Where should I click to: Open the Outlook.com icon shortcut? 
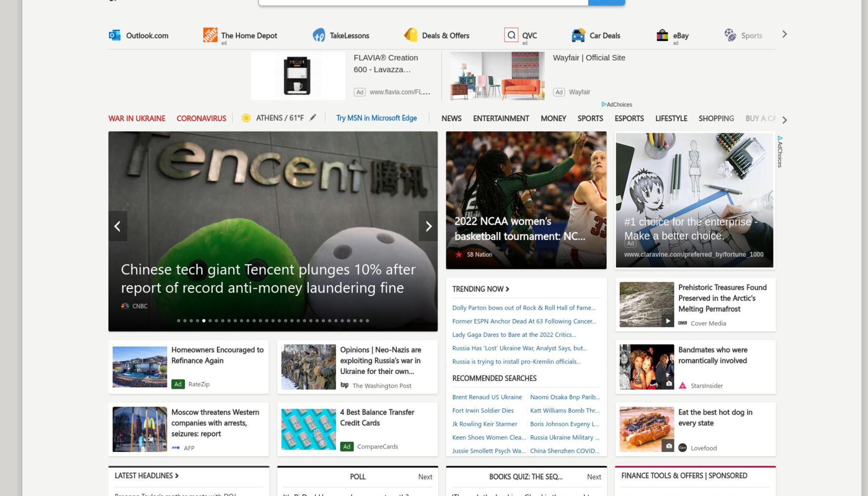[x=114, y=35]
